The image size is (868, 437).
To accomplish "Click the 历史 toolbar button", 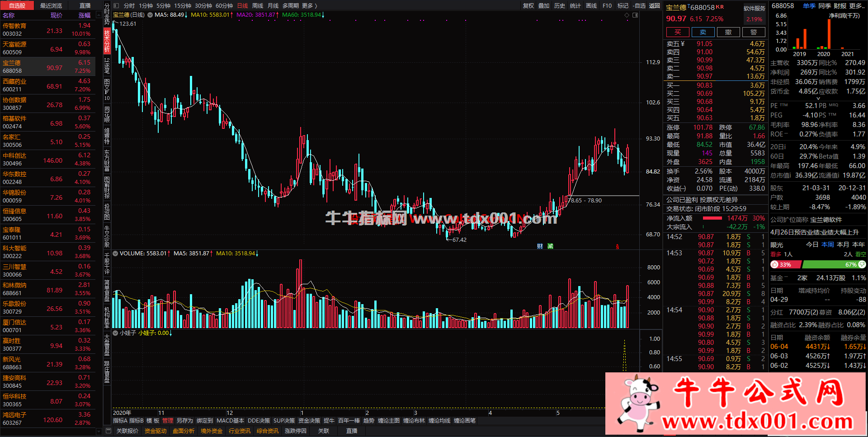I will pos(560,5).
